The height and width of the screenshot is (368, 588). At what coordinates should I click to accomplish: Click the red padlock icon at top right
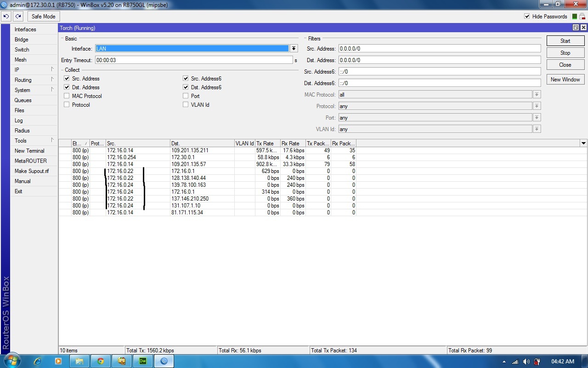[582, 17]
